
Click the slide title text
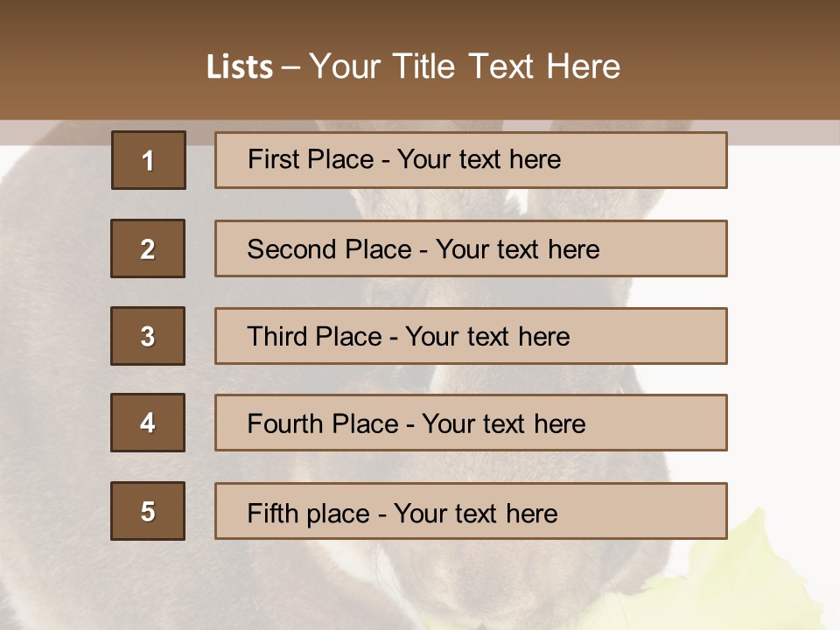pyautogui.click(x=413, y=66)
